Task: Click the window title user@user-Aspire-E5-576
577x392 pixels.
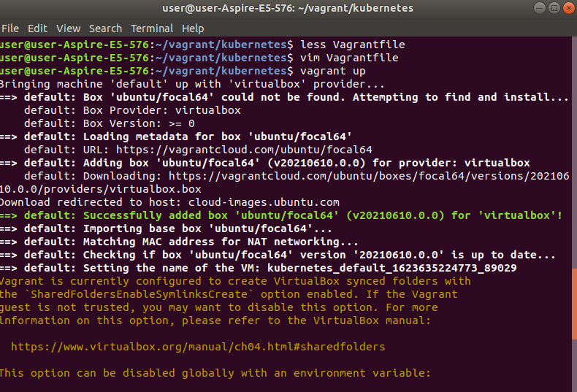Action: [x=288, y=8]
